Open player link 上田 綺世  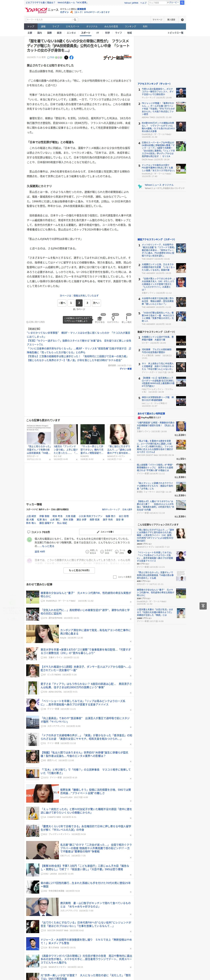(31, 516)
